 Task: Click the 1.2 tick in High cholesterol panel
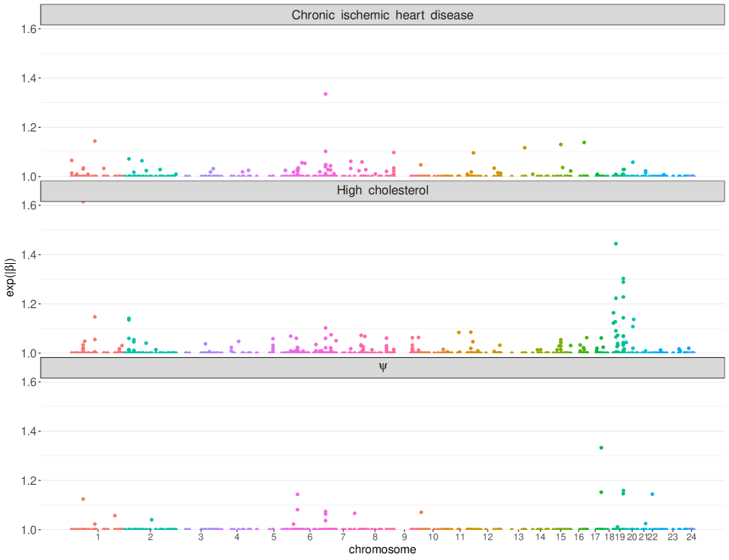[29, 304]
